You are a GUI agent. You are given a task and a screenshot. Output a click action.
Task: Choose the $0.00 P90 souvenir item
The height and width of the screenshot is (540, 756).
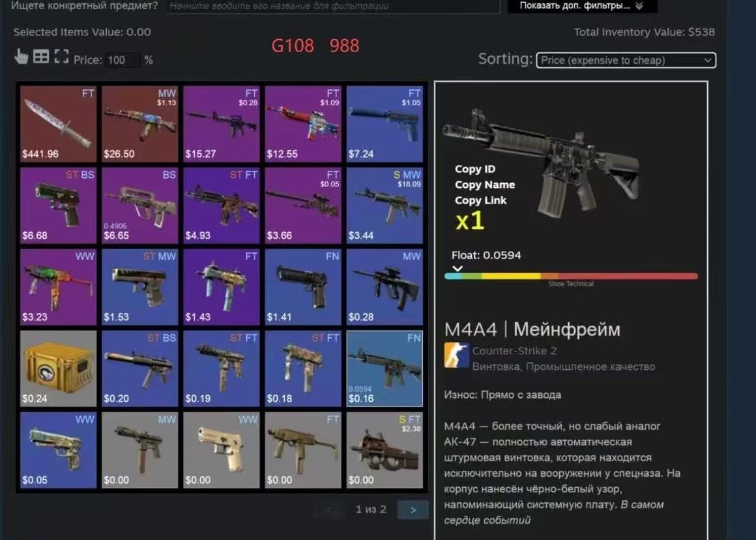[x=385, y=450]
